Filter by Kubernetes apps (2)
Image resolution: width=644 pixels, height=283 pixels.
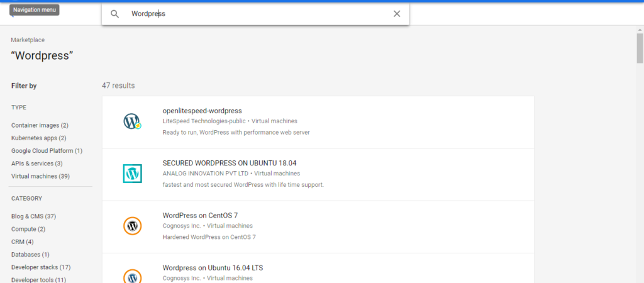[38, 138]
